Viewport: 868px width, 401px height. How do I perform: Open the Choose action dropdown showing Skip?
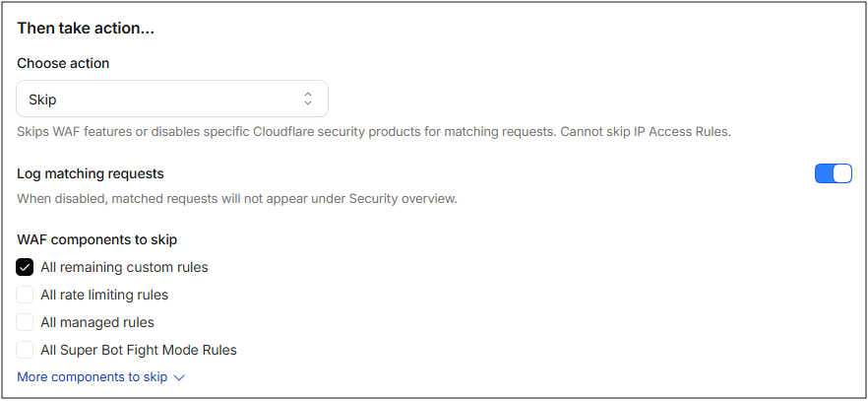click(x=172, y=99)
